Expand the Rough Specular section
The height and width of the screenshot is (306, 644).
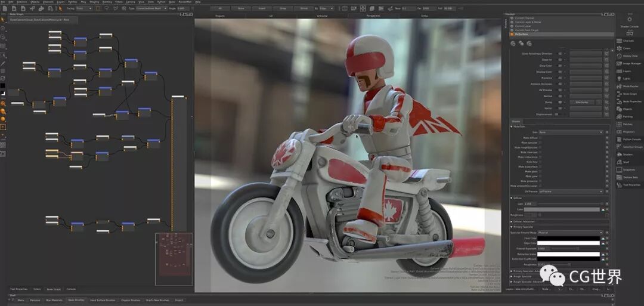[512, 276]
